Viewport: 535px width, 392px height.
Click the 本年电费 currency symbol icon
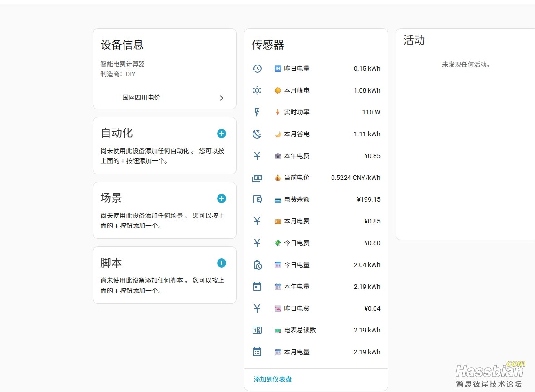click(x=257, y=156)
